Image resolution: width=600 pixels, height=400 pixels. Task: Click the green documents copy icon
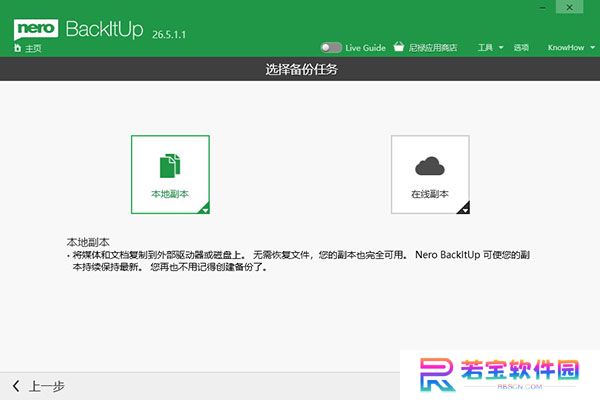click(x=170, y=166)
